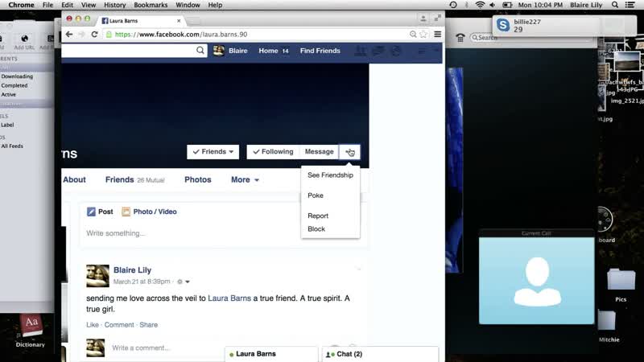Open the About profile tab
644x362 pixels.
74,179
